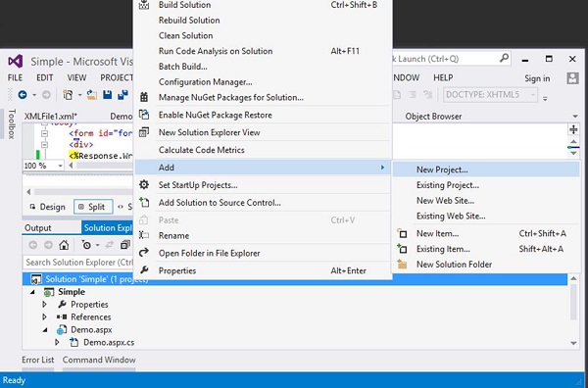This screenshot has width=588, height=388.
Task: Click the Solution Explorer scrollbar down arrow
Action: (573, 343)
